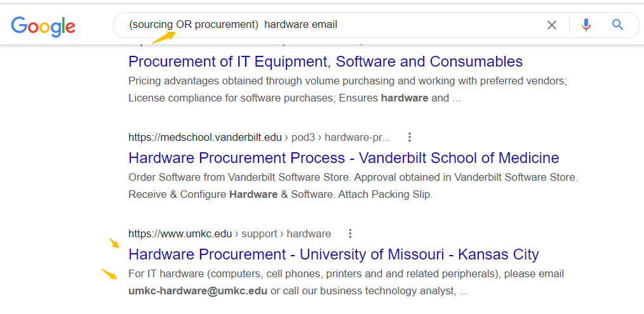Click the orange arrow beside the Hardware Procurement title
The image size is (644, 314).
(114, 243)
